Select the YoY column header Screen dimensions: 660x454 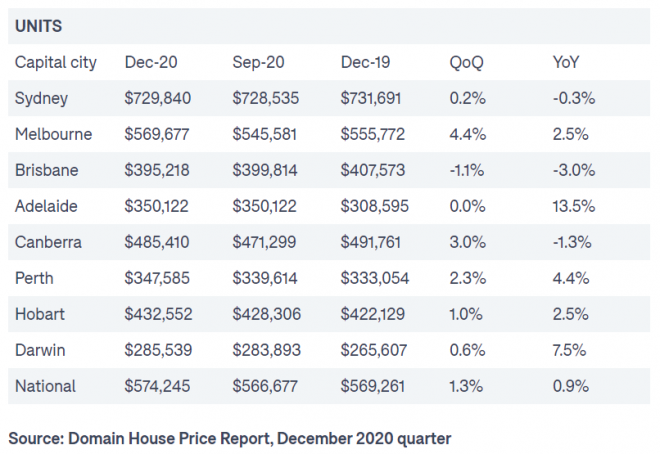[x=567, y=62]
